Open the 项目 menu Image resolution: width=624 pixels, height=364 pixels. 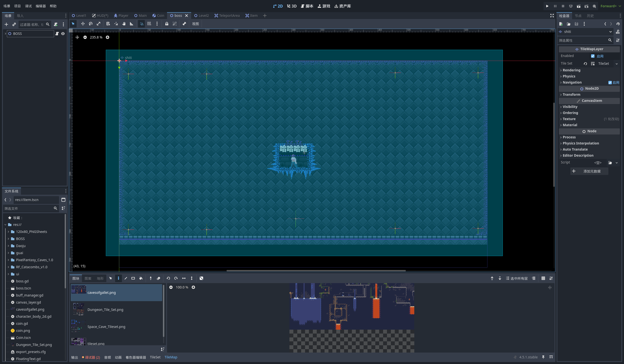[17, 6]
